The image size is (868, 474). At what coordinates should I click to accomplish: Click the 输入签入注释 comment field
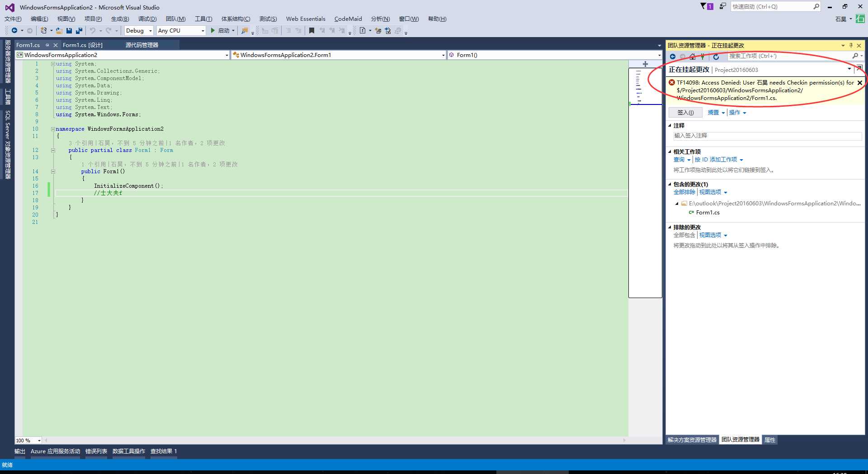coord(767,136)
